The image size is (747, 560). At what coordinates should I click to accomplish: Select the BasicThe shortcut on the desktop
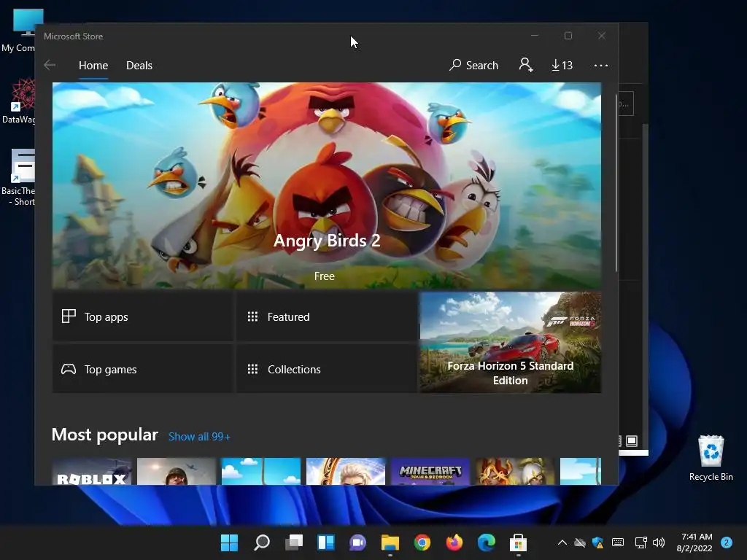(19, 178)
